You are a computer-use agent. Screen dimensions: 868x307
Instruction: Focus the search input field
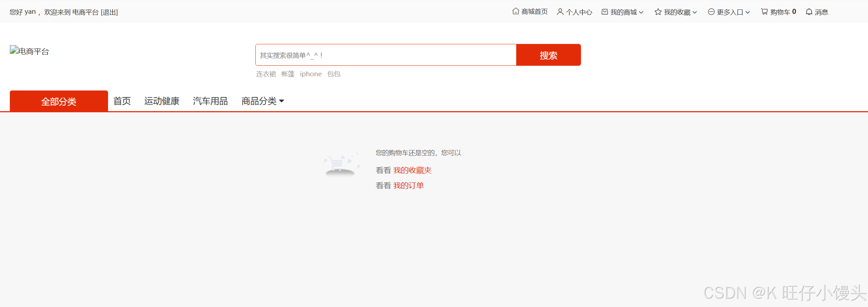386,55
